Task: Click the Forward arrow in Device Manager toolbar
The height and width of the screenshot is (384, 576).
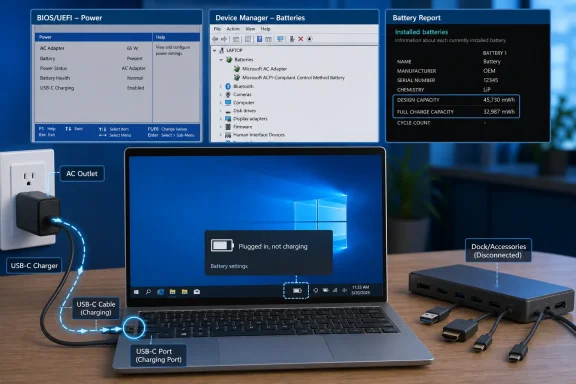Action: pyautogui.click(x=224, y=39)
